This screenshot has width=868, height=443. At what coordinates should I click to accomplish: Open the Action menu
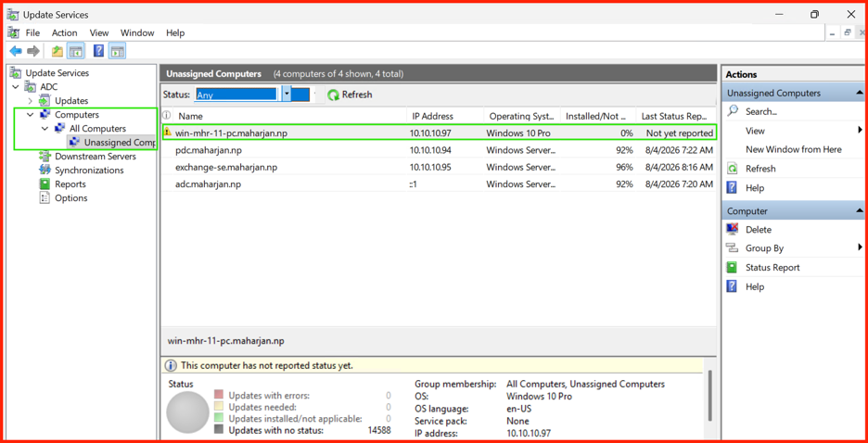(65, 32)
